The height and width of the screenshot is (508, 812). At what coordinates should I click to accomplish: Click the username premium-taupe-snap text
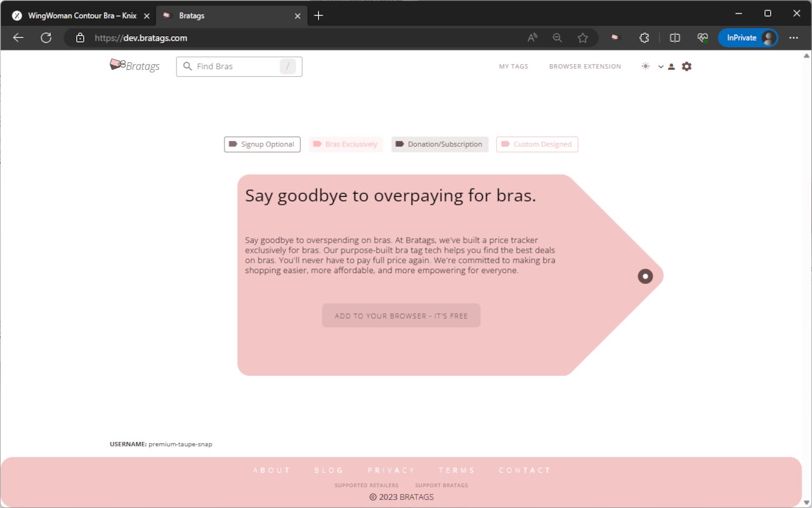(180, 444)
